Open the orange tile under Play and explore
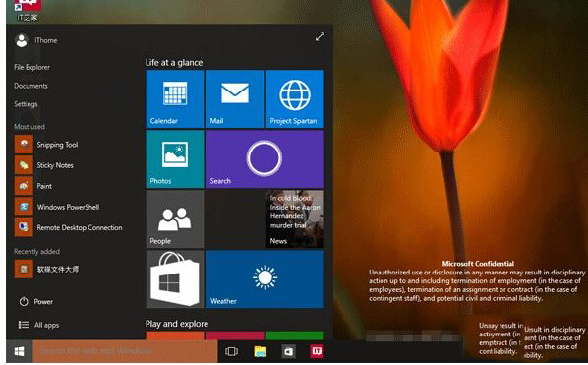Screen dimensions: 588x365 (x=175, y=335)
